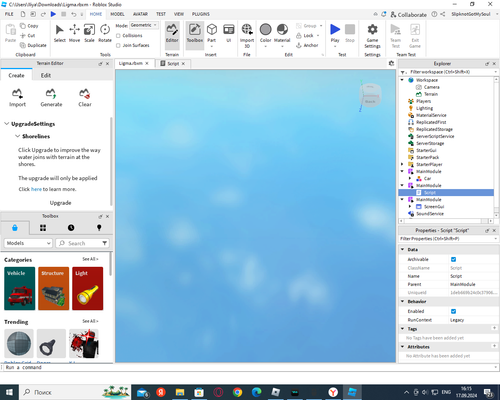Activate the Select tool

(60, 33)
